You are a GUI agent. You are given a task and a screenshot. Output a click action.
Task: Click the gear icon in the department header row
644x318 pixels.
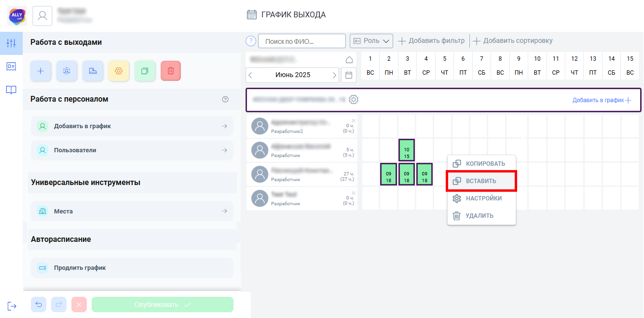pyautogui.click(x=354, y=100)
